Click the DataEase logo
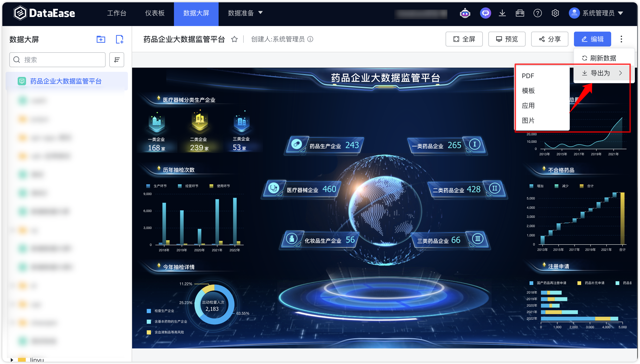This screenshot has height=364, width=640. click(44, 13)
